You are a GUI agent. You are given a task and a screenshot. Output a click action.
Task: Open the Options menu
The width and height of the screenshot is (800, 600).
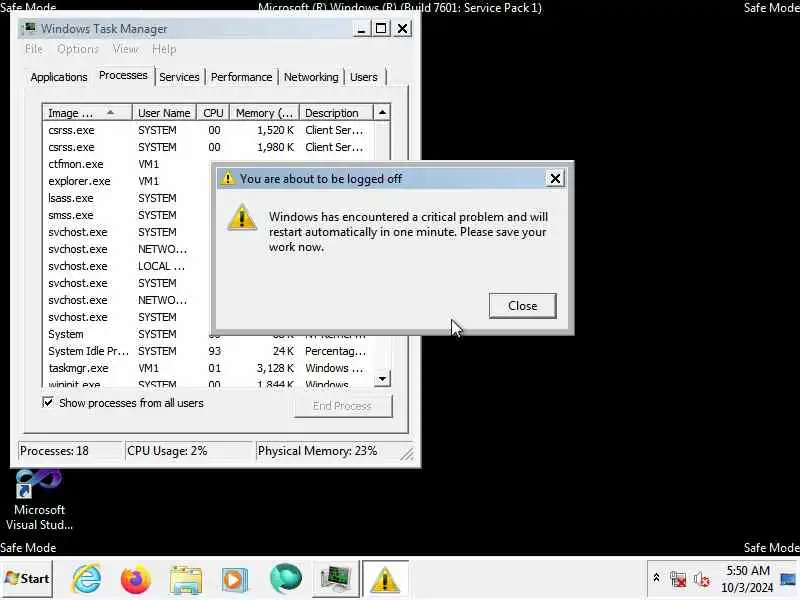pos(78,49)
